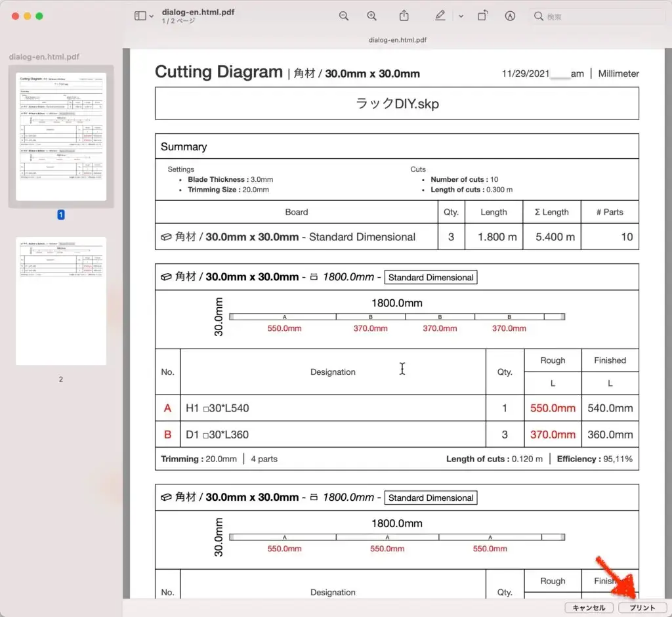This screenshot has width=672, height=617.
Task: Click the Cutting Diagram heading
Action: pyautogui.click(x=219, y=72)
